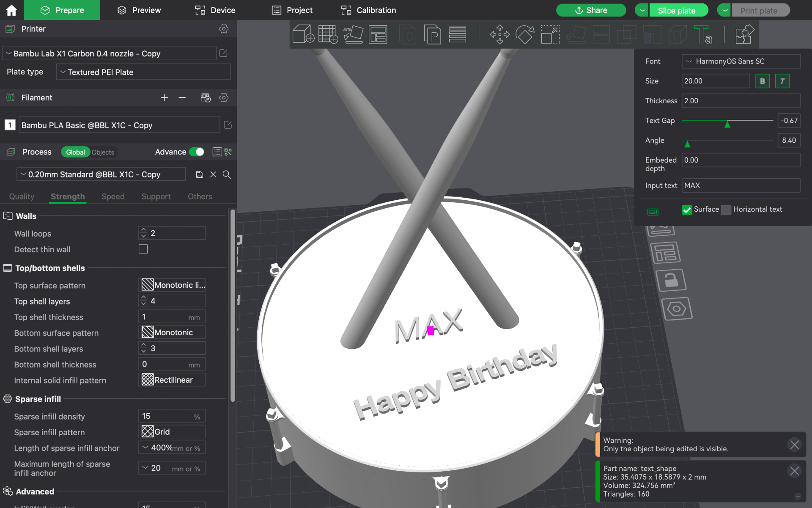812x508 pixels.
Task: Edit the Bambu PLA Basic filament preset
Action: 228,125
